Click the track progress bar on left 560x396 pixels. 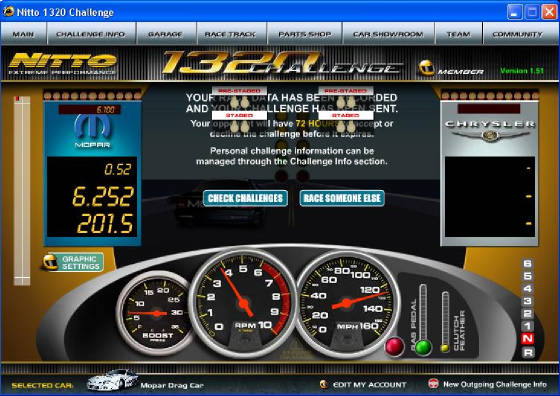(x=22, y=191)
